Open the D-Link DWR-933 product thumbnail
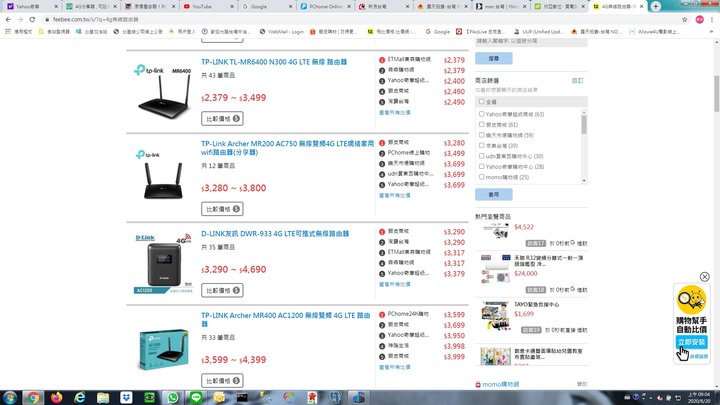Viewport: 720px width, 405px height. pyautogui.click(x=163, y=263)
